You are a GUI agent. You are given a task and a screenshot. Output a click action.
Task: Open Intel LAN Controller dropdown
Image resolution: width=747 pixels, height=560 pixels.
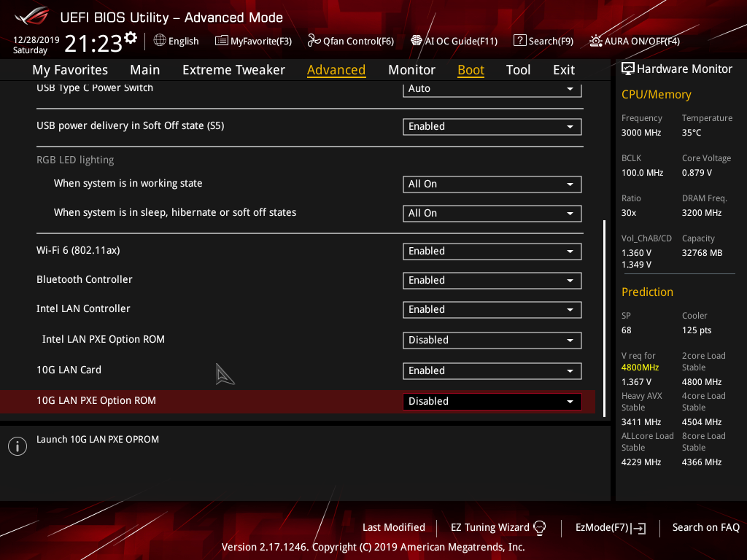click(492, 309)
